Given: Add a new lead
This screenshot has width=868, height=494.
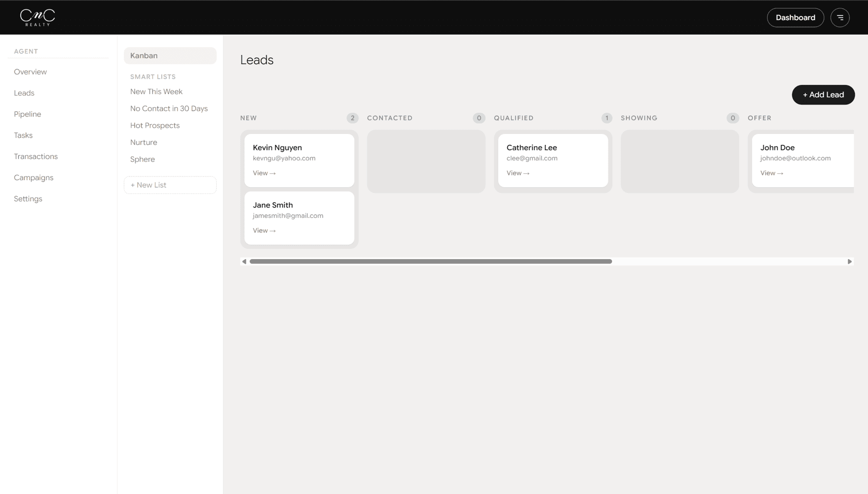Looking at the screenshot, I should (x=823, y=95).
